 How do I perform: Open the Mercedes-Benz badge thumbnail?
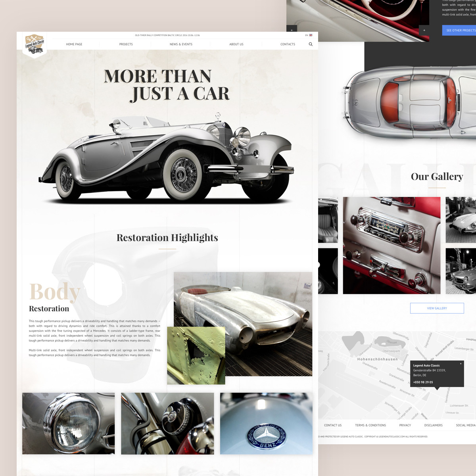266,424
